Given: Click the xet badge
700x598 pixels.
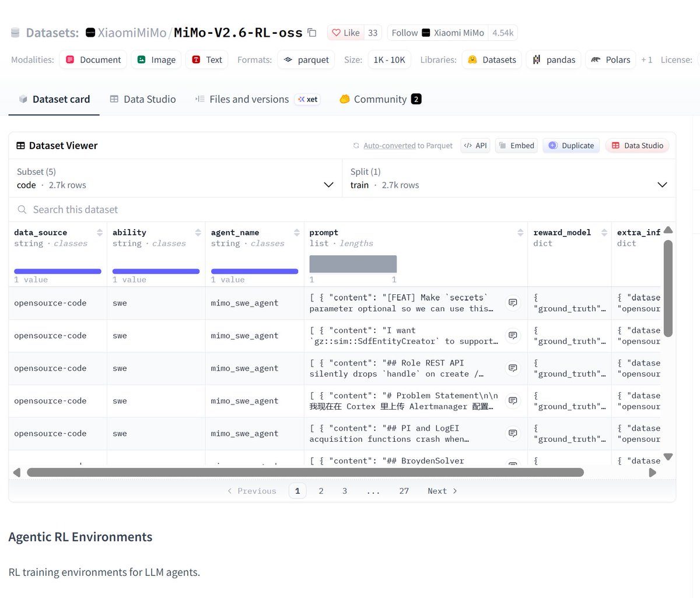Looking at the screenshot, I should (x=307, y=99).
